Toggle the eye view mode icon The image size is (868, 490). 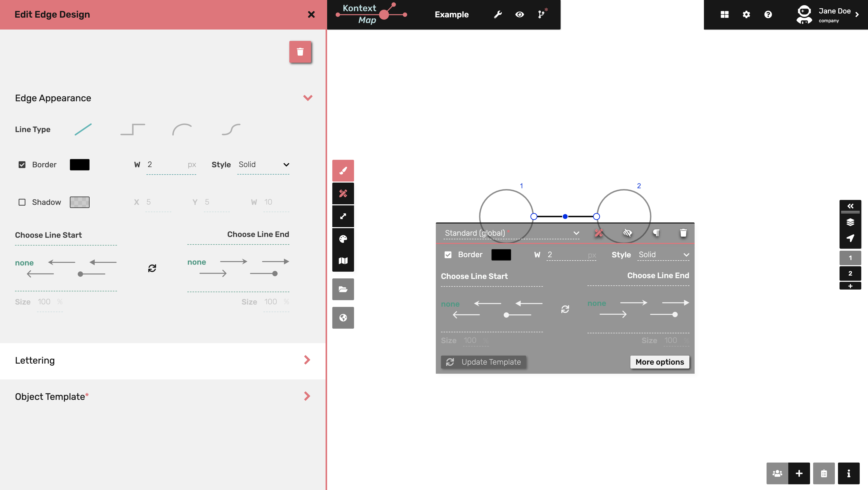[x=520, y=15]
